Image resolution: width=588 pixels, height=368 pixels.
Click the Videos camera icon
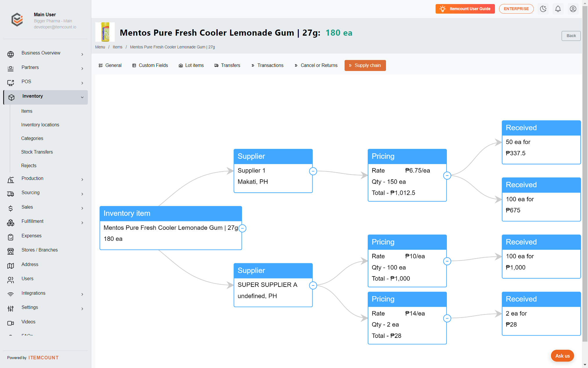(11, 323)
